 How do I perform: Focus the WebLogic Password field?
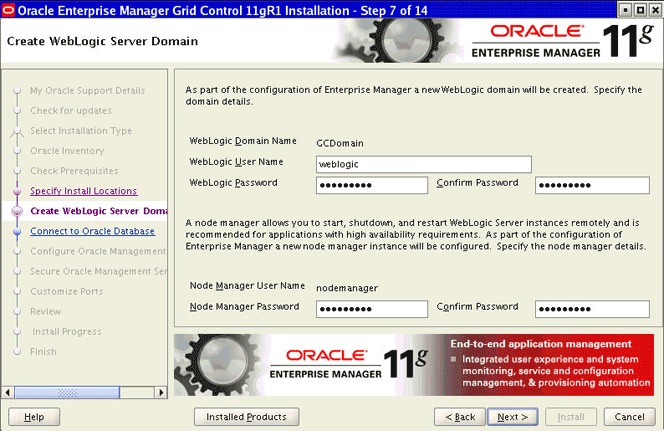[372, 185]
